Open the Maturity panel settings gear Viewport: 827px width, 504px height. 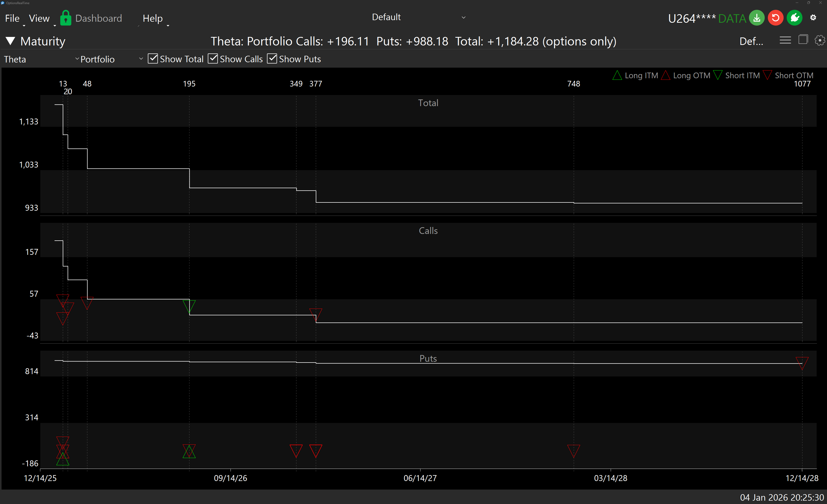point(820,41)
